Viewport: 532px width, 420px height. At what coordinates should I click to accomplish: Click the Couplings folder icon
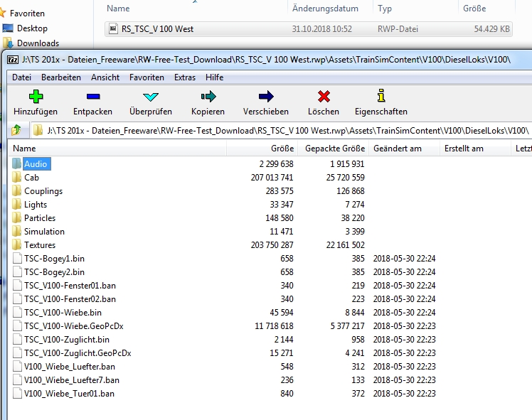(16, 191)
